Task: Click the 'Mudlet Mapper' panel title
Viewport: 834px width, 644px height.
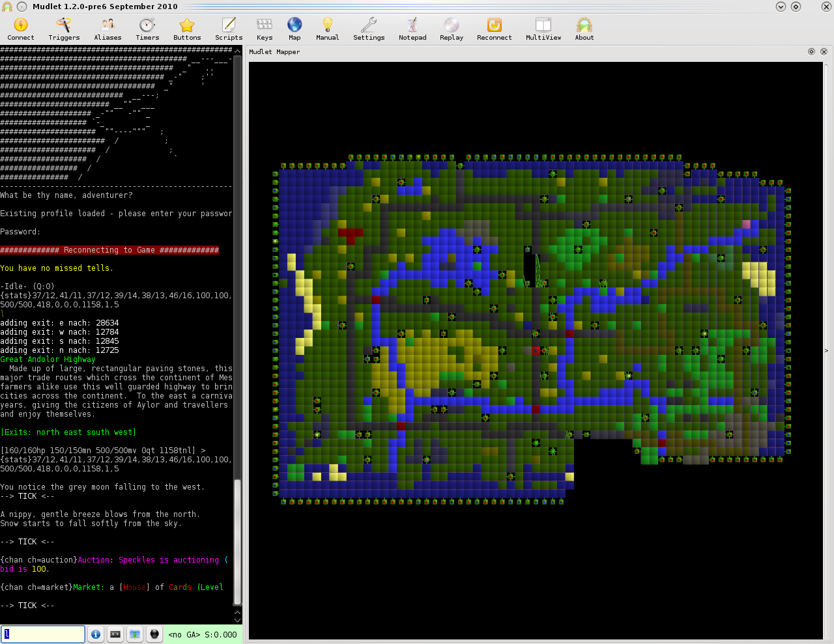Action: 274,51
